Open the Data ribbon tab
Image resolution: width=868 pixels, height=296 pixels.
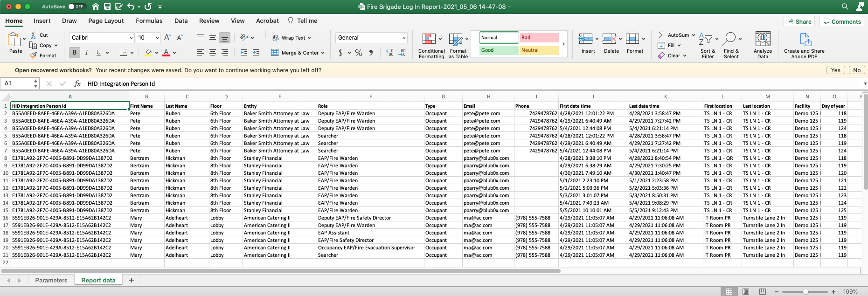(181, 21)
